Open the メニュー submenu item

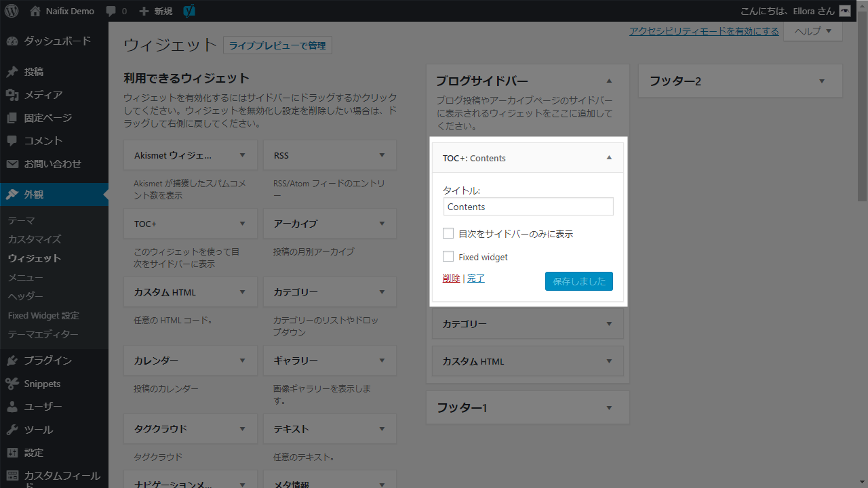point(25,277)
